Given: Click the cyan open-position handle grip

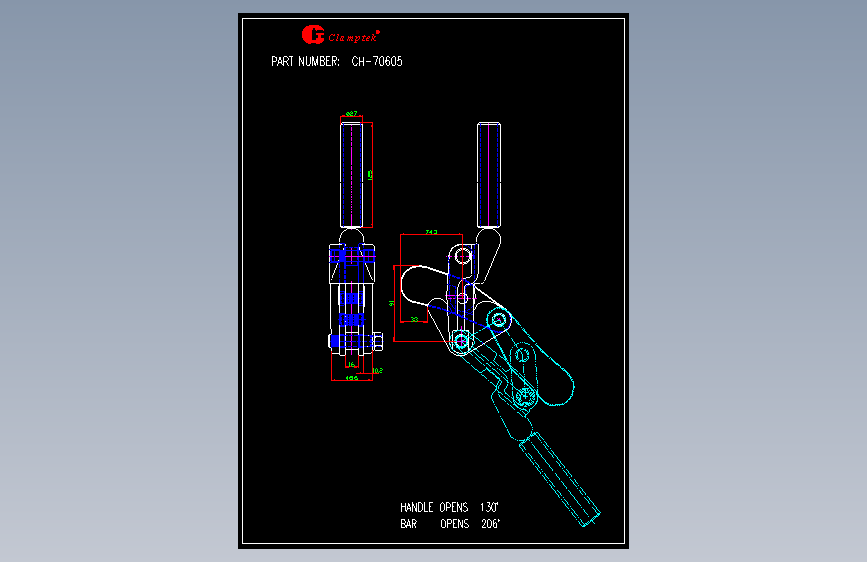Looking at the screenshot, I should click(x=560, y=479).
